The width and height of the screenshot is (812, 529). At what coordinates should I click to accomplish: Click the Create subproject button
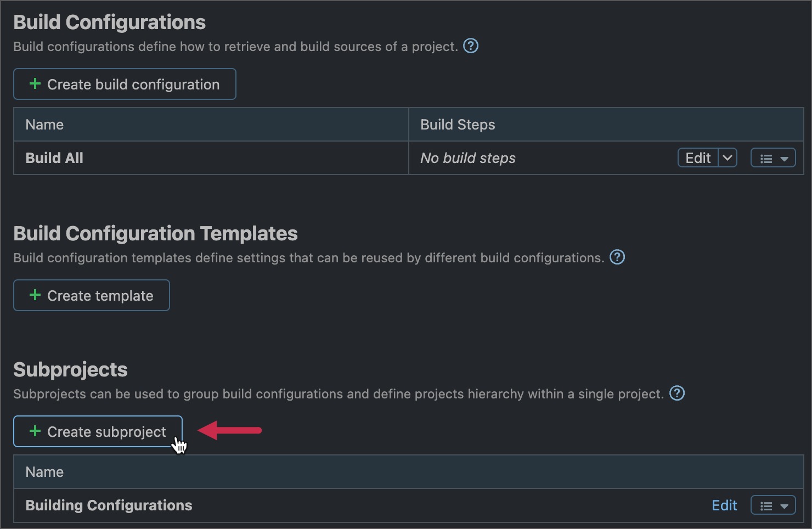98,431
